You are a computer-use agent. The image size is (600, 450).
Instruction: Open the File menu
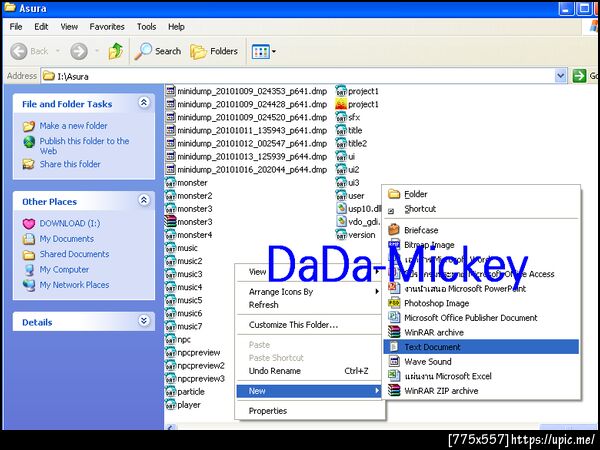point(16,27)
